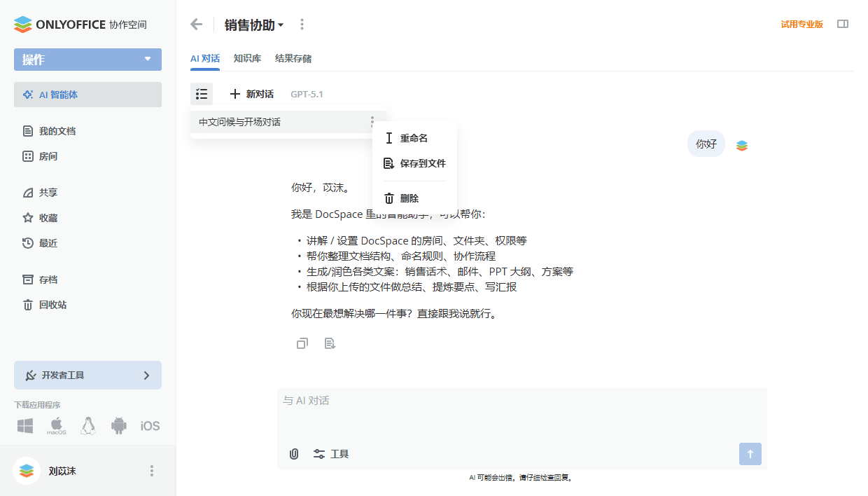This screenshot has width=868, height=496.
Task: Open the 回收站 recycle bin section
Action: 52,305
